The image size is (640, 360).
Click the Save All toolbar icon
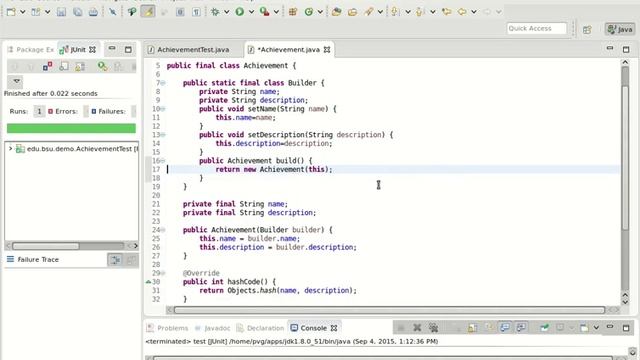pos(77,12)
